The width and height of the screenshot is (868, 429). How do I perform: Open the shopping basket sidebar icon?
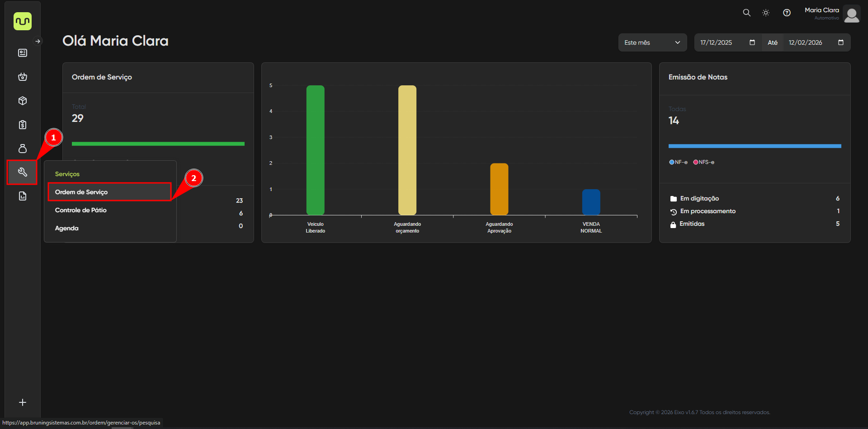(x=23, y=77)
